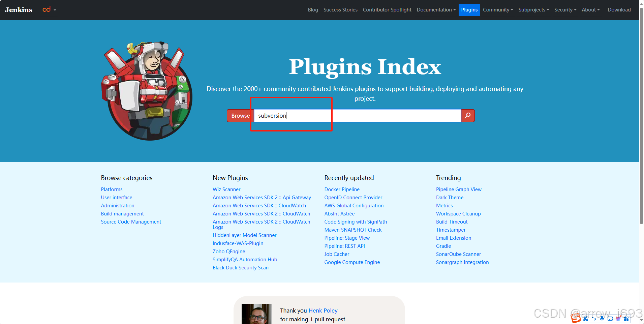The width and height of the screenshot is (644, 324).
Task: Open the Pipeline: REST API plugin
Action: [x=344, y=246]
